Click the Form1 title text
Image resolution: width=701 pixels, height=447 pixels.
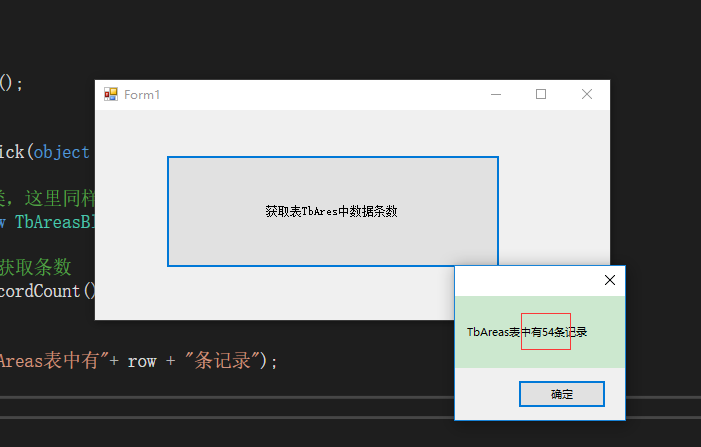pos(142,95)
